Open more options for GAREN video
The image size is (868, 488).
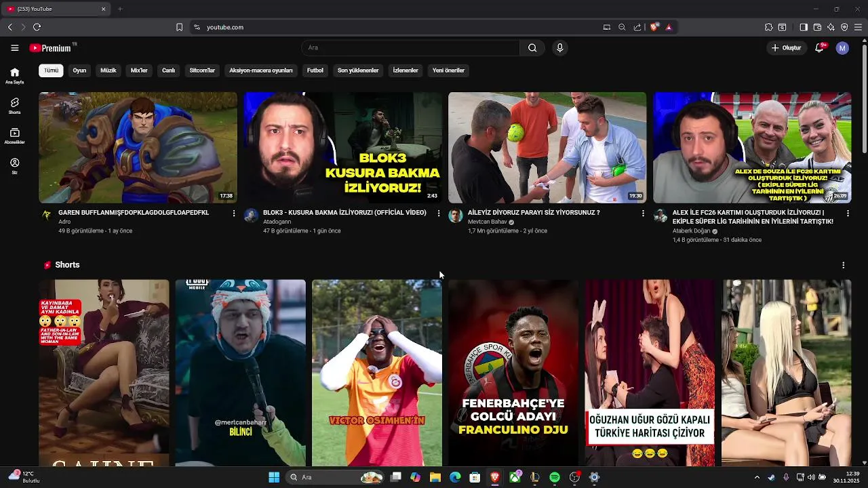[x=234, y=213]
